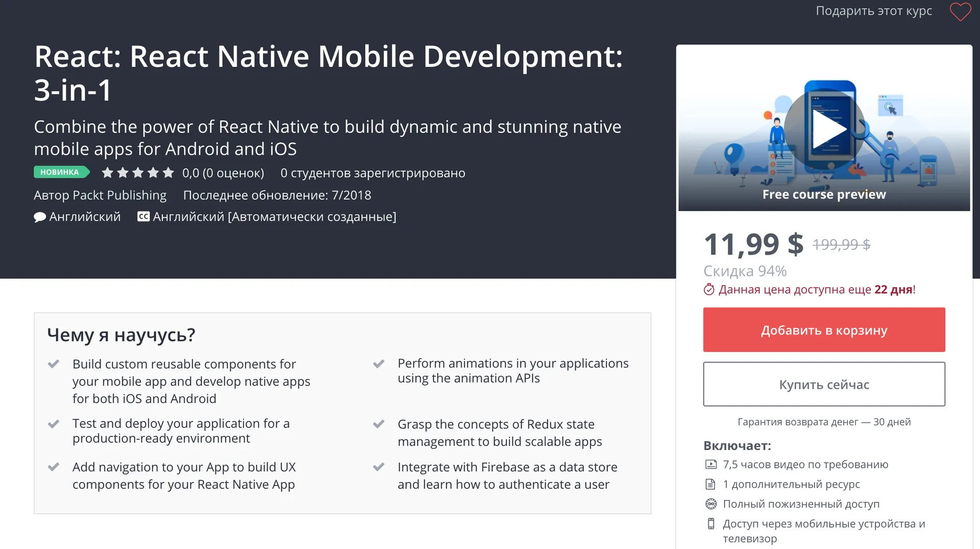Click the document icon for дополнительный ресурс
The image size is (980, 549).
(710, 484)
